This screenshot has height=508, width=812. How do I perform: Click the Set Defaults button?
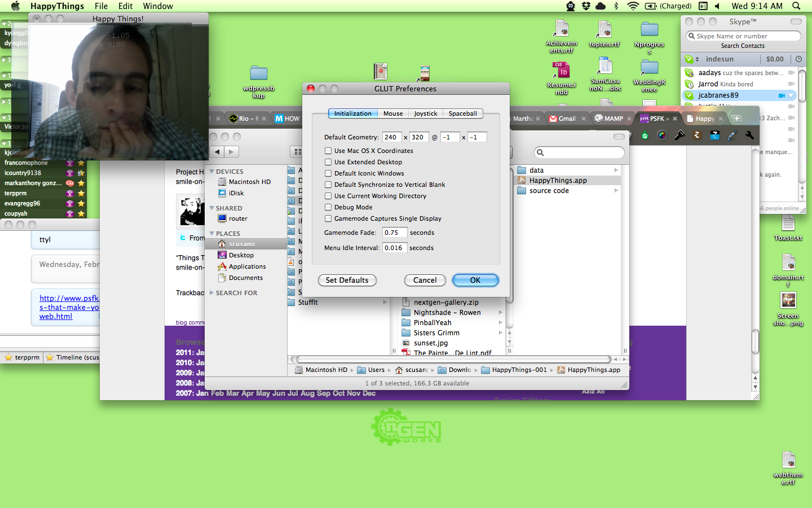tap(347, 281)
